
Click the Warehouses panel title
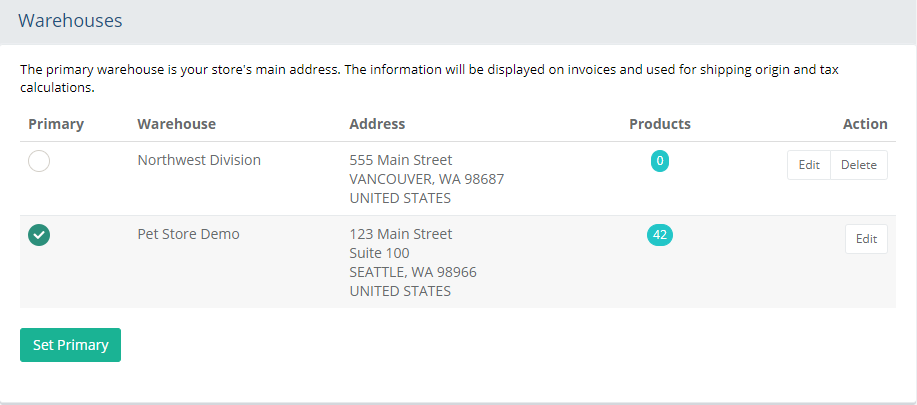coord(70,20)
